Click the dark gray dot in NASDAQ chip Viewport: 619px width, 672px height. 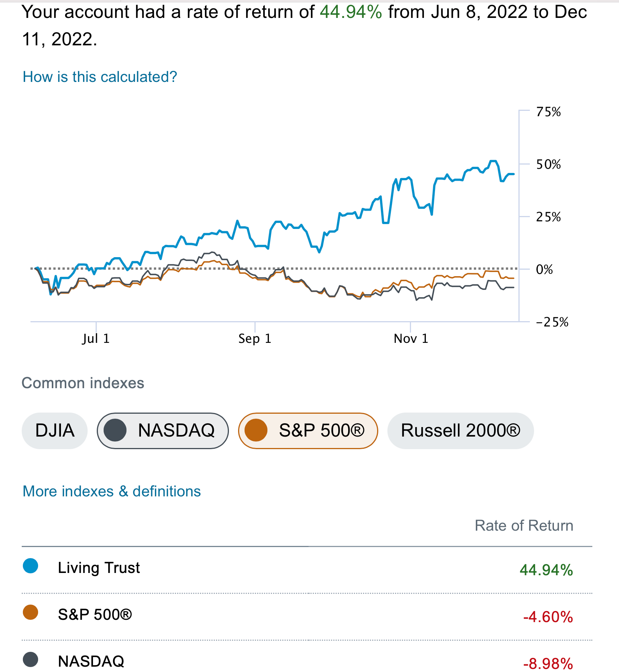[x=115, y=431]
